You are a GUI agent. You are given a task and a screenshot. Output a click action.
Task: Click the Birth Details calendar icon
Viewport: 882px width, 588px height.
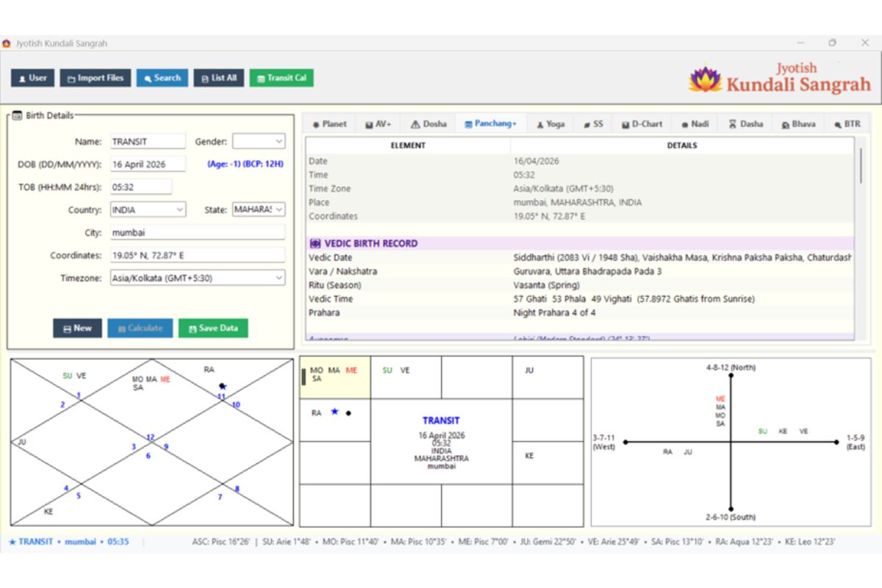click(x=17, y=115)
